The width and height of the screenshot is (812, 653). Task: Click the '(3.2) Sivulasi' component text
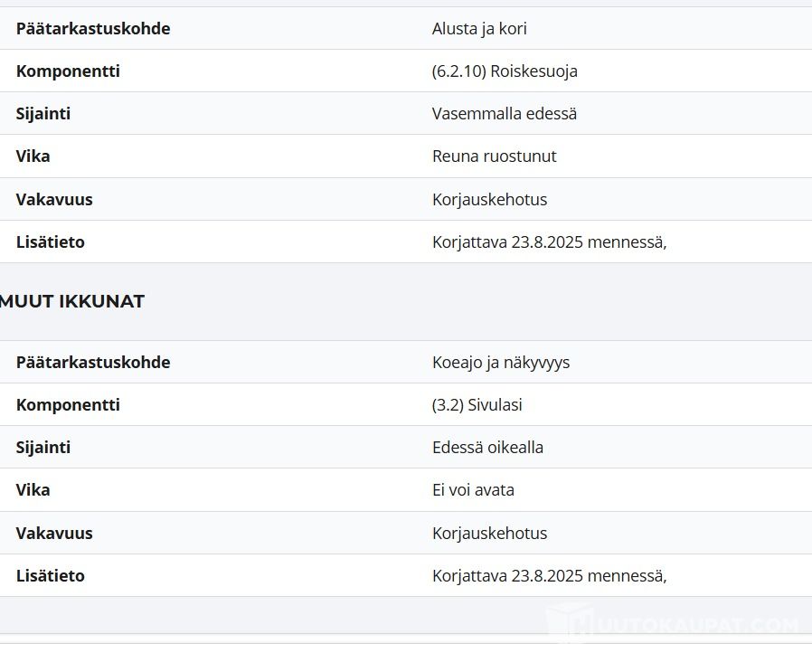(477, 405)
